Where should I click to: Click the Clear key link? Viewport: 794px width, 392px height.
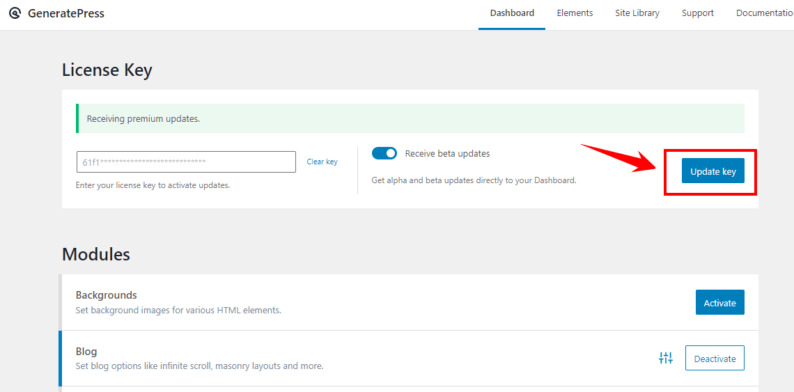(322, 162)
